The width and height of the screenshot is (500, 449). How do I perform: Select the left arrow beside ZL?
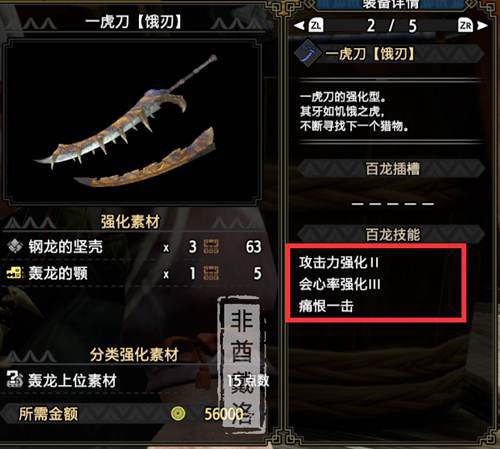tap(299, 25)
